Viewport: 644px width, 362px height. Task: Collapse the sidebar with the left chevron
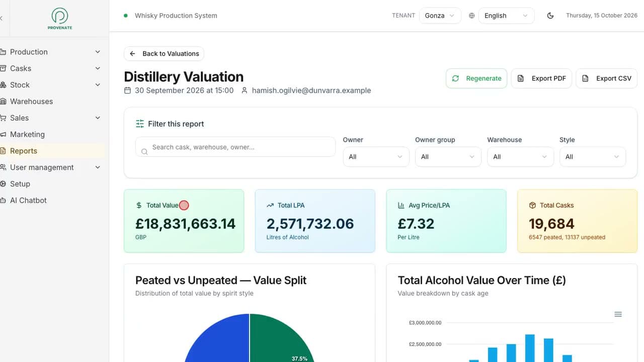point(2,18)
